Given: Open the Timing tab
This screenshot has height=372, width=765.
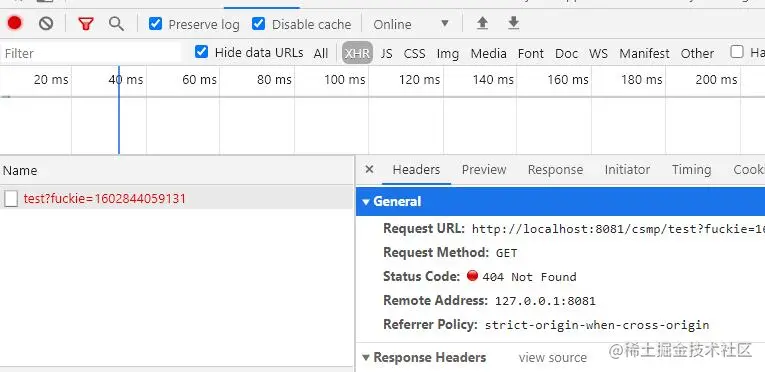Looking at the screenshot, I should coord(691,169).
